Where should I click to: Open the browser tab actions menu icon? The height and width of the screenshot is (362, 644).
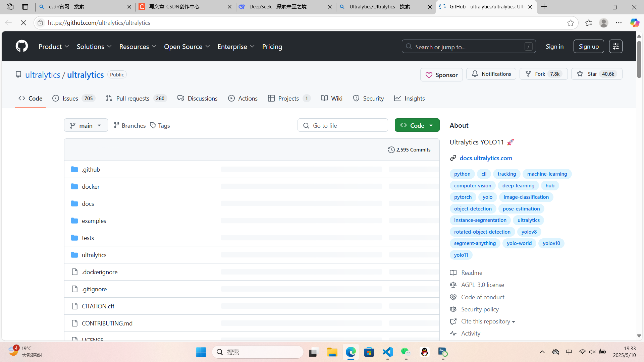point(25,7)
